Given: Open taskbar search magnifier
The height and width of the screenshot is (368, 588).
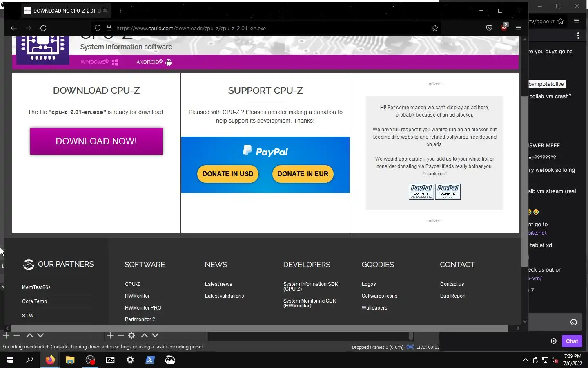Looking at the screenshot, I should tap(29, 360).
